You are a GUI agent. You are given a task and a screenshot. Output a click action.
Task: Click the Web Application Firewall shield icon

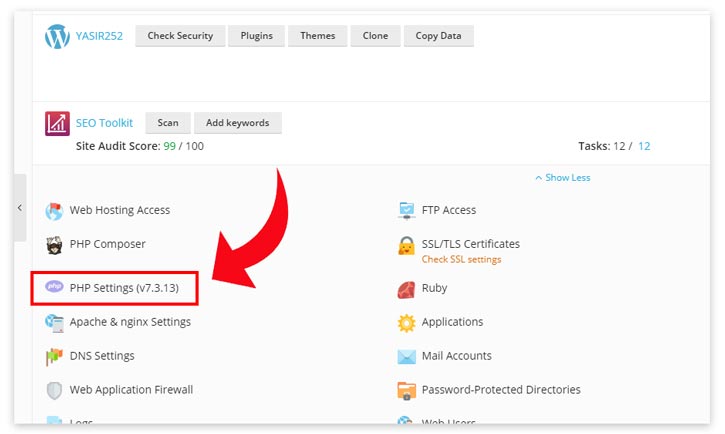[x=54, y=391]
